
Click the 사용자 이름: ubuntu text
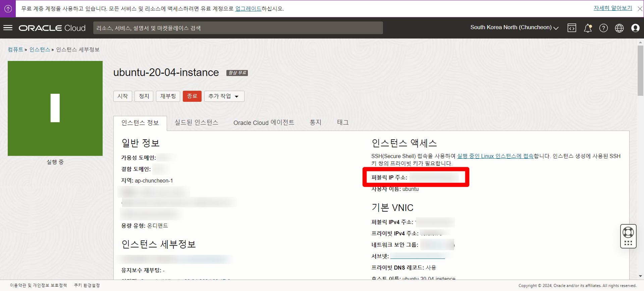[395, 189]
